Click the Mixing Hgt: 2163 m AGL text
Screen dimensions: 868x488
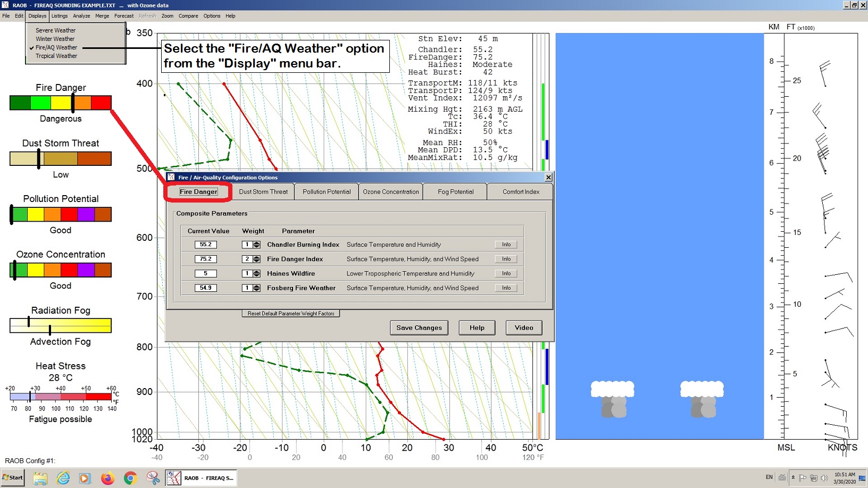tap(465, 109)
